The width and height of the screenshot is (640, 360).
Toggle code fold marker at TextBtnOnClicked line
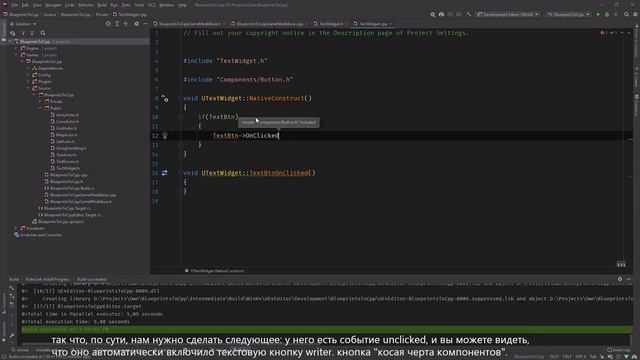tap(180, 173)
